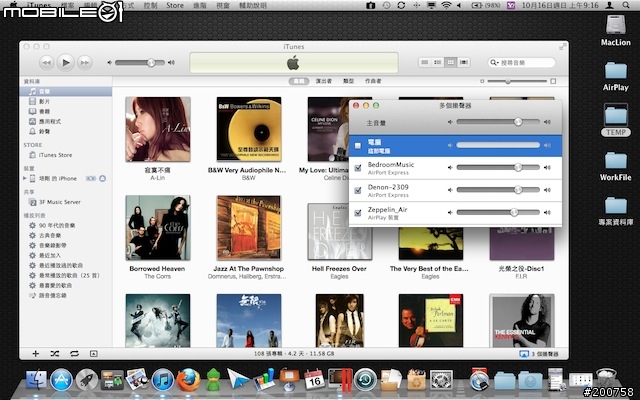Open the 控制 (Controls) menu

point(151,5)
